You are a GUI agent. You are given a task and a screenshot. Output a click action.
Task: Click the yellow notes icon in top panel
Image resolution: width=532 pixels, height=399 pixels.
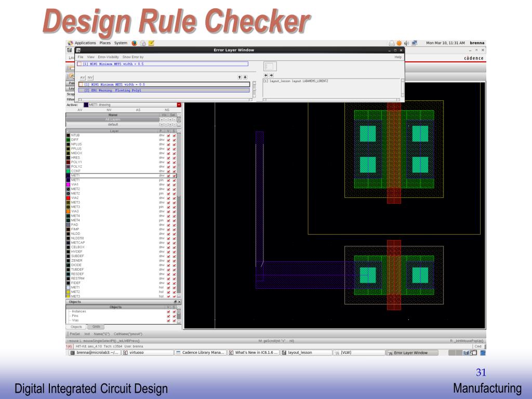tap(151, 43)
